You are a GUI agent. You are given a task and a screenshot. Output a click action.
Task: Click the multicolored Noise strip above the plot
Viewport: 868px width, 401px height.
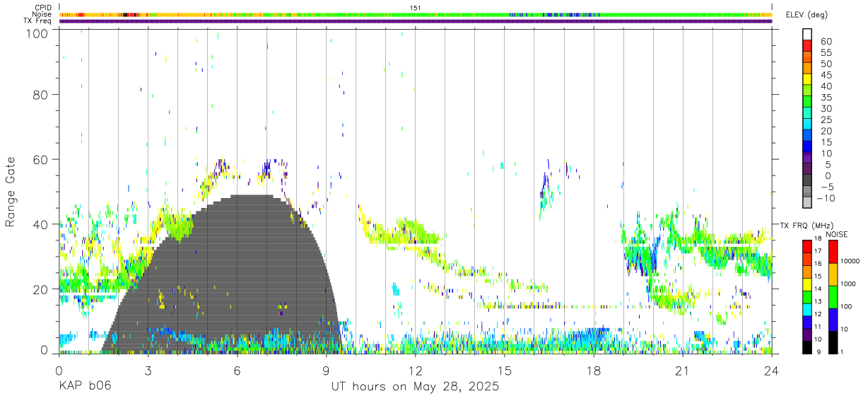coord(416,14)
